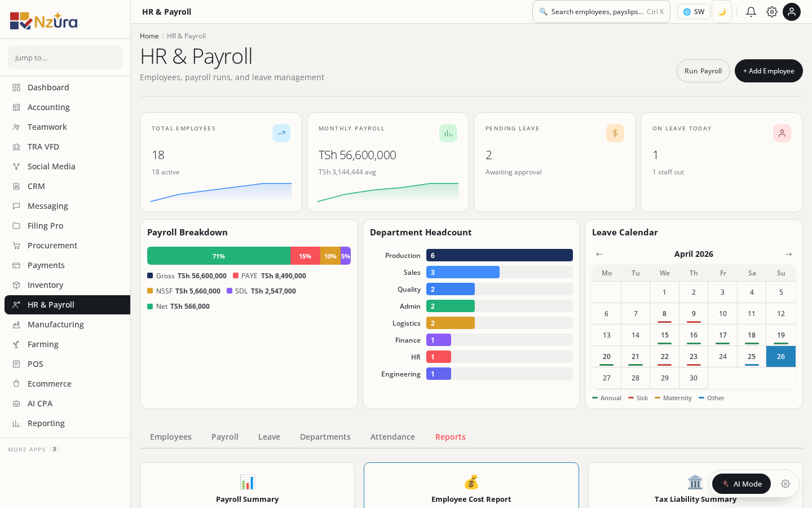The width and height of the screenshot is (812, 508).
Task: Open Inventory module
Action: click(67, 285)
